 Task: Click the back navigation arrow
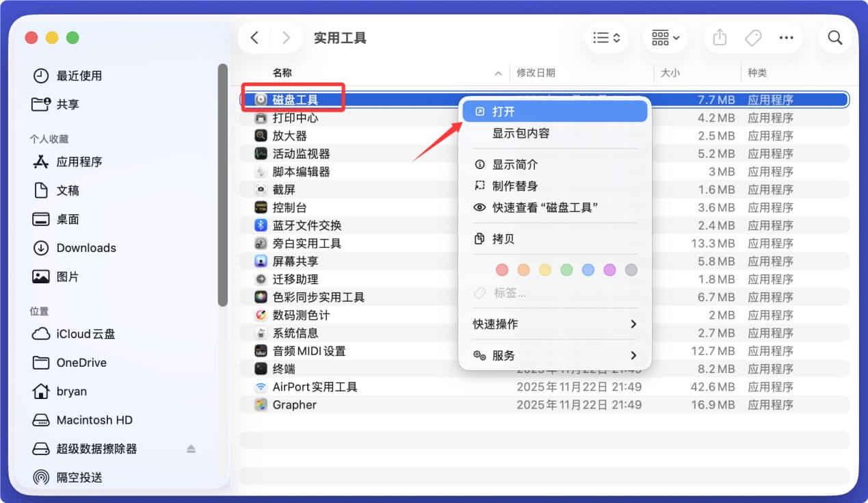(x=254, y=38)
